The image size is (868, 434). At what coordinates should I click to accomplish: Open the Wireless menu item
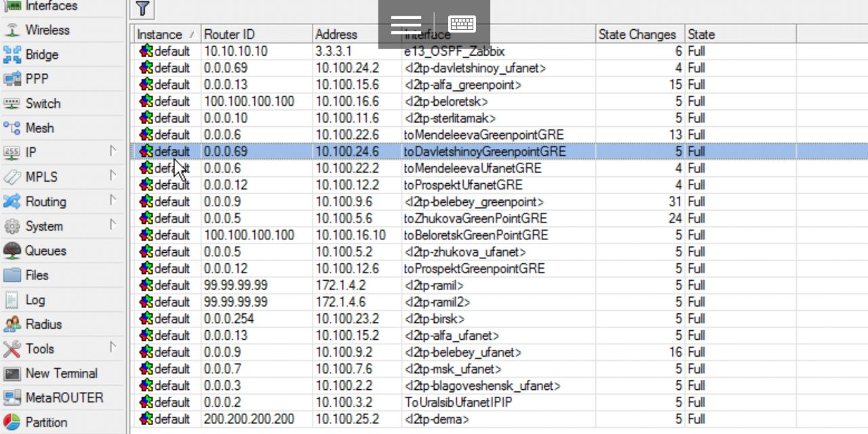coord(63,30)
